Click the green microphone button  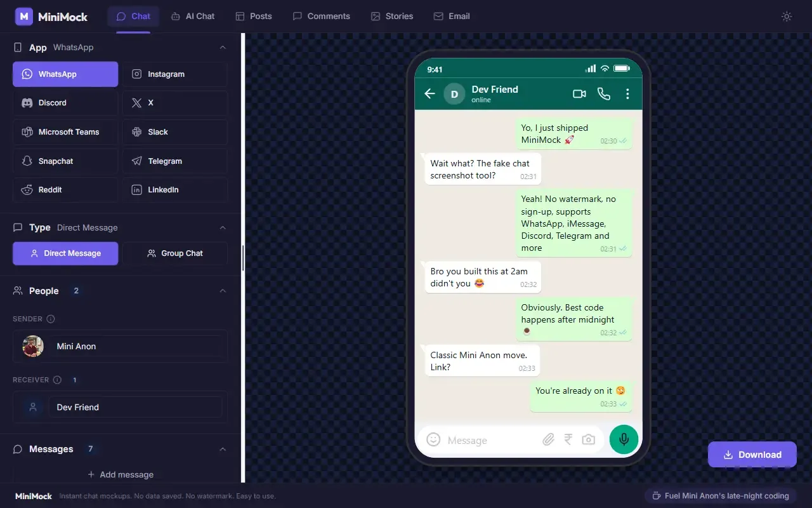(x=624, y=439)
